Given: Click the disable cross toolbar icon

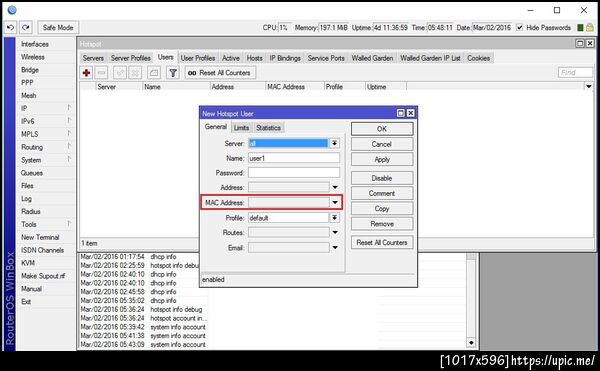Looking at the screenshot, I should click(135, 73).
